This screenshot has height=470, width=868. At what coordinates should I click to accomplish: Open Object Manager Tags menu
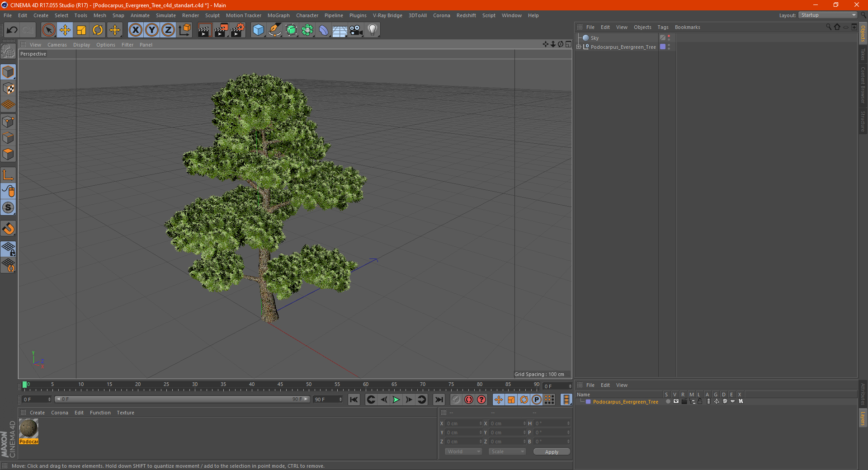pyautogui.click(x=663, y=27)
